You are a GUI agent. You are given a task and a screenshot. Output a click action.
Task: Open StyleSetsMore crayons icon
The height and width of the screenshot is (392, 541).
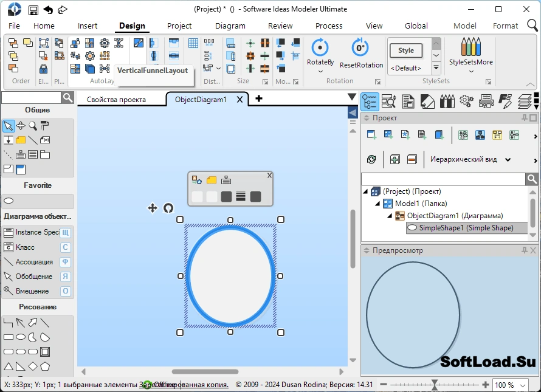pos(470,47)
